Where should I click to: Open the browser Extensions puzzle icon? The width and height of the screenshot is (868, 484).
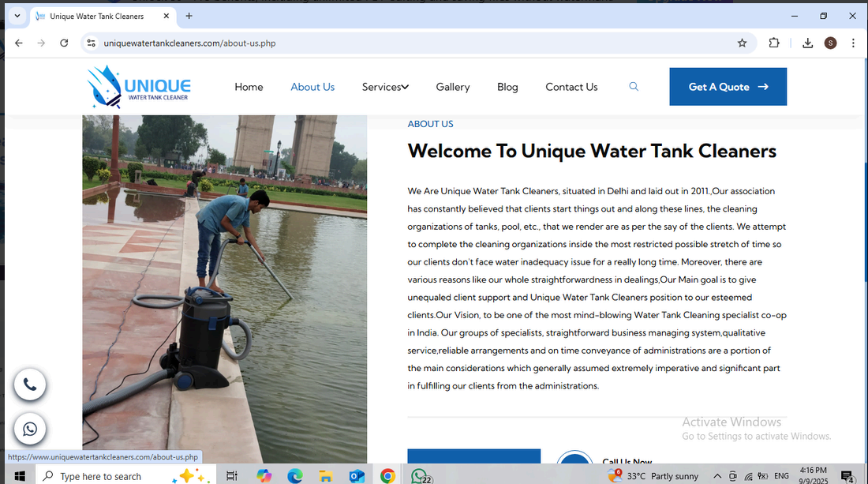pos(773,43)
